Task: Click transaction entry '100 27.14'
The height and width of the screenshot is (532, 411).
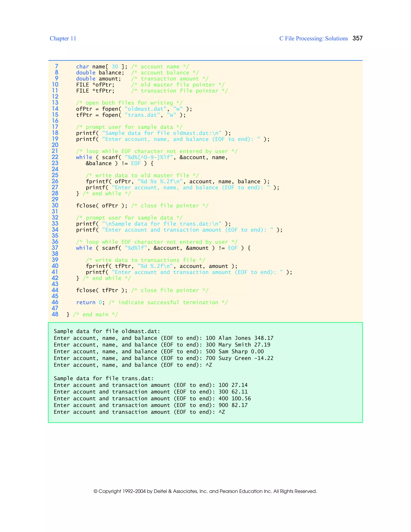Action: 233,385
